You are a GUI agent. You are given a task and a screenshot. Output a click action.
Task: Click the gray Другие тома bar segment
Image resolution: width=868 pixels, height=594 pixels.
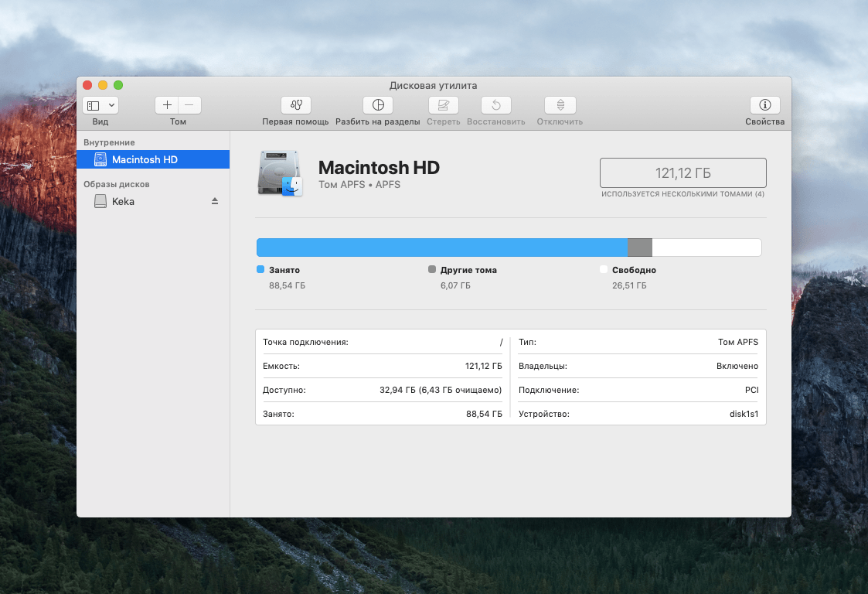click(x=640, y=247)
